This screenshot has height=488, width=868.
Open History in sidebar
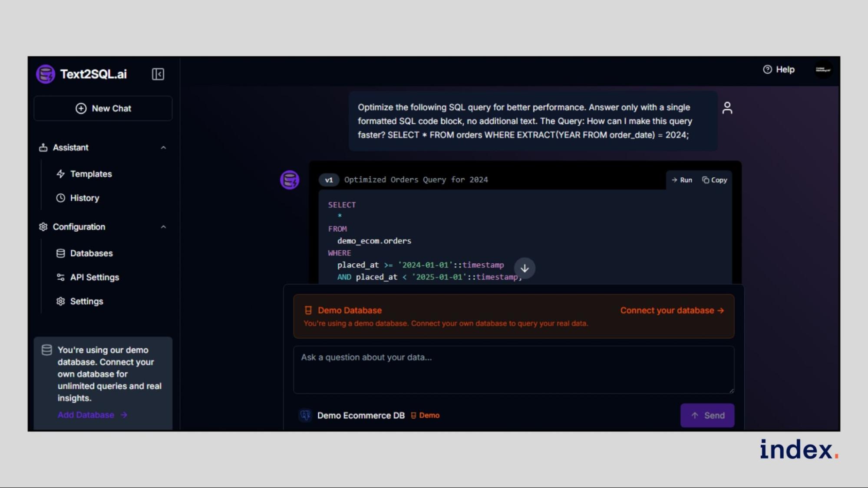[84, 198]
